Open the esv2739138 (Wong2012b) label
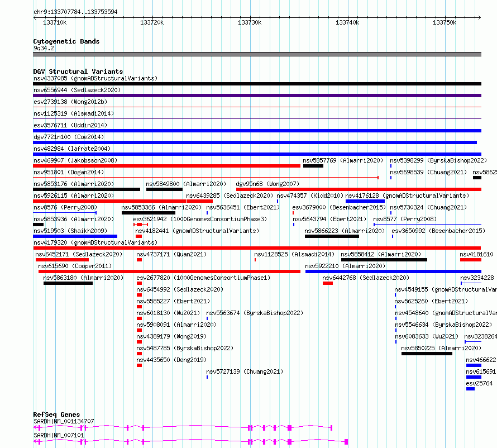This screenshot has width=497, height=448. click(70, 102)
